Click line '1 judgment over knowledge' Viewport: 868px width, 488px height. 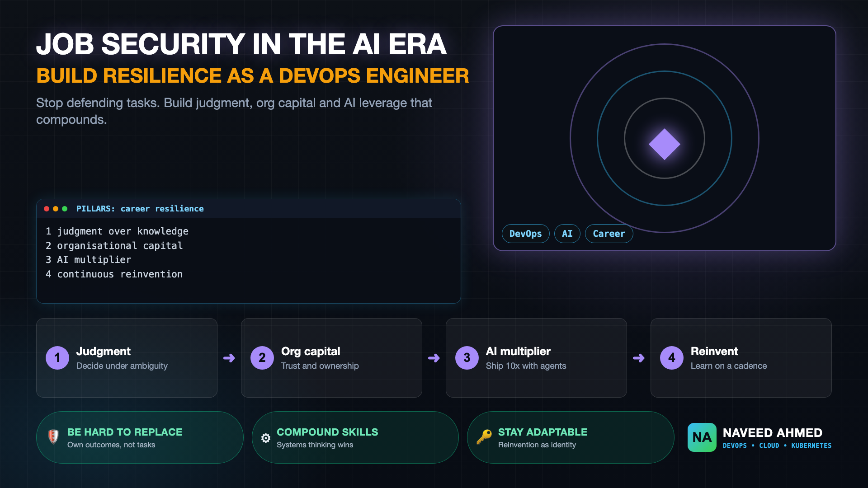click(117, 231)
